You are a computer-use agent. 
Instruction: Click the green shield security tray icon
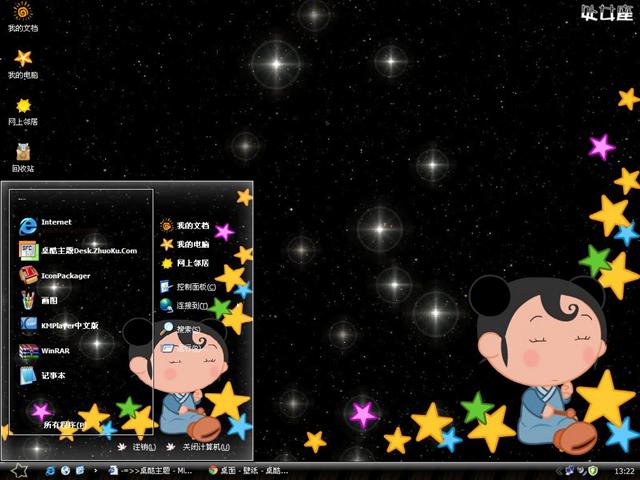coord(593,471)
